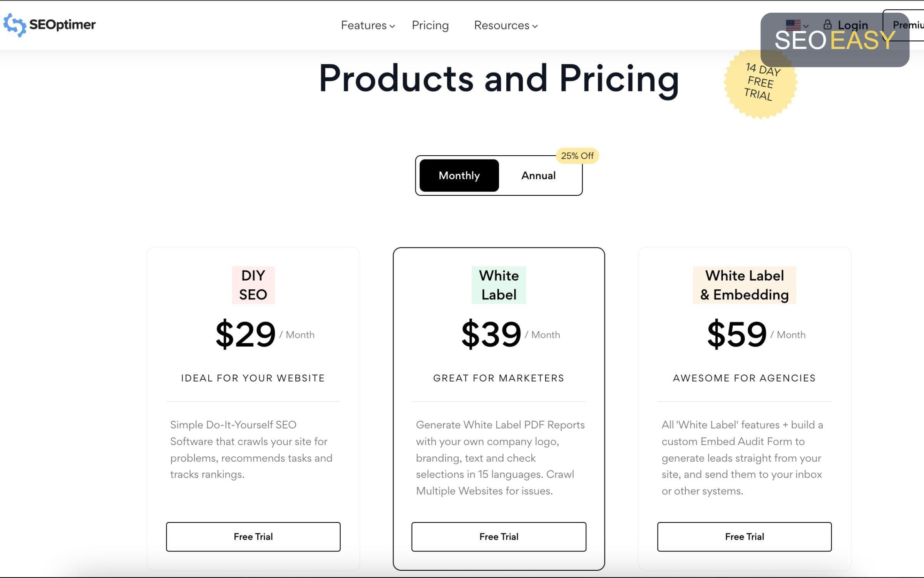Click the 25% Off badge
Image resolution: width=924 pixels, height=578 pixels.
577,156
